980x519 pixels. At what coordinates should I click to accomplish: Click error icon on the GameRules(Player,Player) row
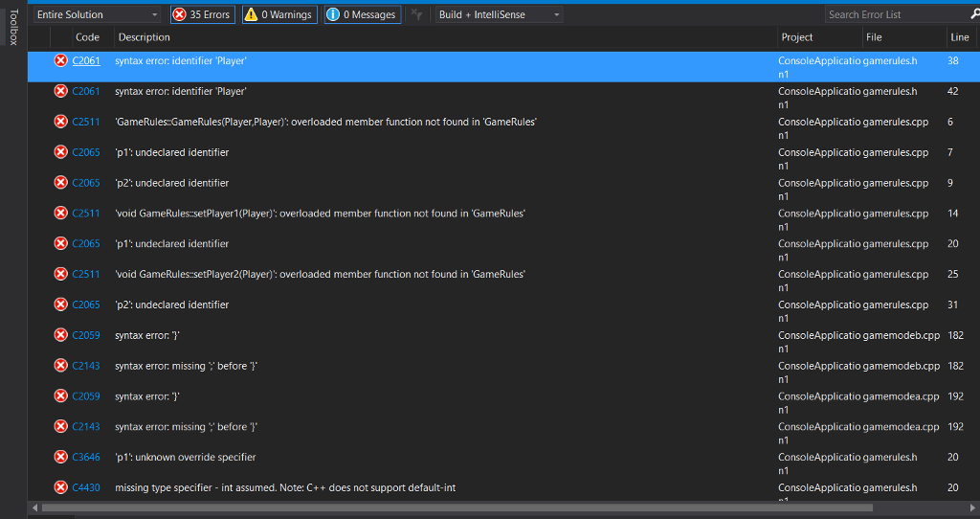(60, 122)
